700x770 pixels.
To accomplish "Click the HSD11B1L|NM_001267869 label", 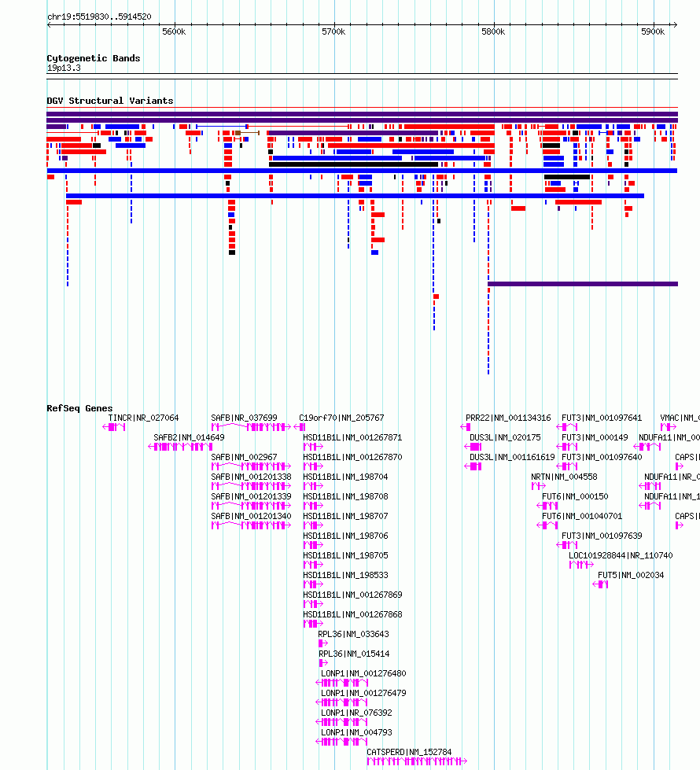I will [352, 595].
